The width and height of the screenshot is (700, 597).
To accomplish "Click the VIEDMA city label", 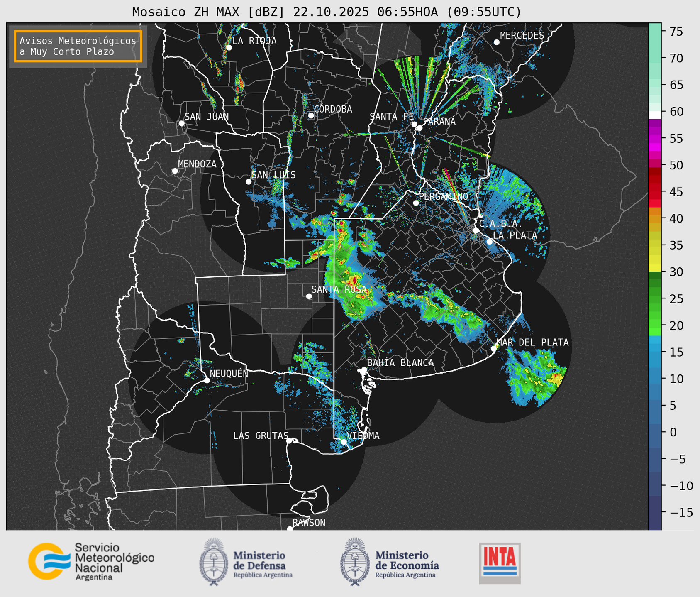I will point(363,436).
